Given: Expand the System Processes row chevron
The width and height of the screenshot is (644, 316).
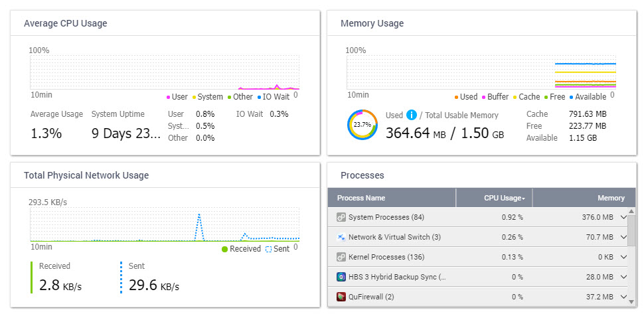Looking at the screenshot, I should pyautogui.click(x=623, y=217).
